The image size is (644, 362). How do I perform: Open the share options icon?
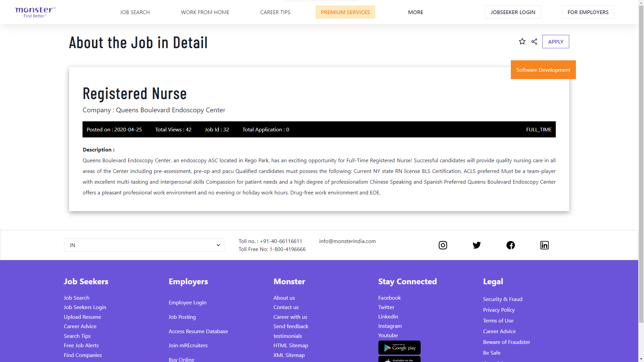534,41
